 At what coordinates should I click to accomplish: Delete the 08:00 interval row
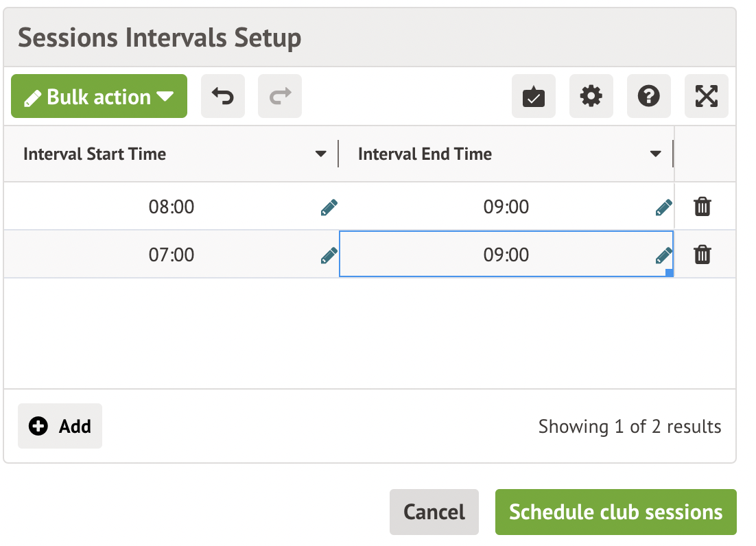point(702,206)
